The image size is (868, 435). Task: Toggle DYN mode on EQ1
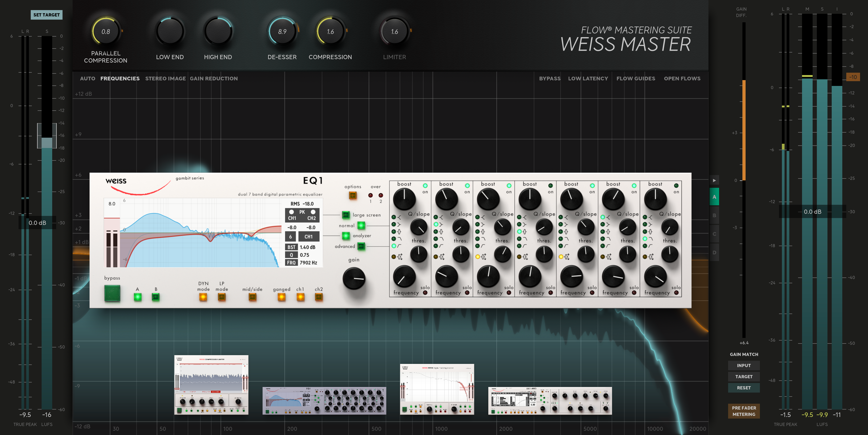coord(203,297)
